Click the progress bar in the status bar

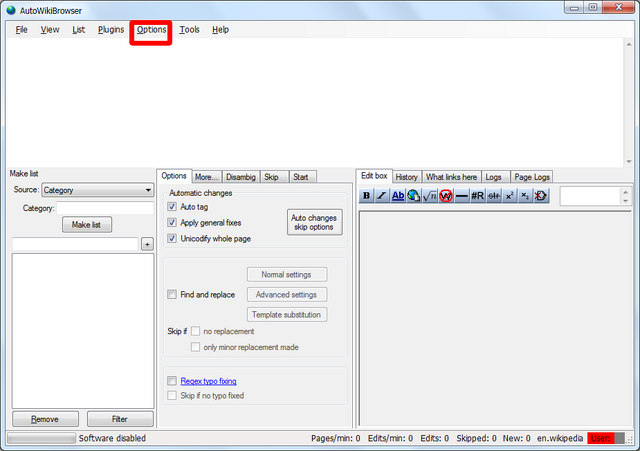coord(41,438)
